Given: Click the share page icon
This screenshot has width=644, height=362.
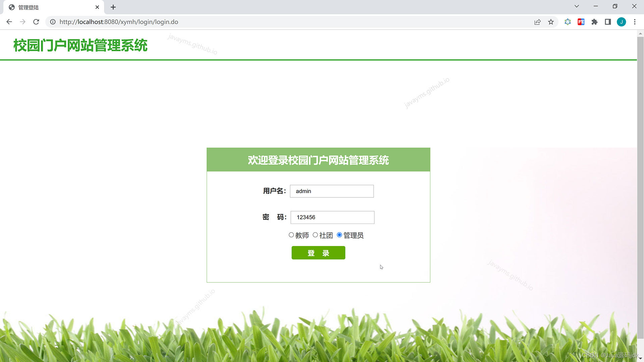Looking at the screenshot, I should [x=537, y=22].
